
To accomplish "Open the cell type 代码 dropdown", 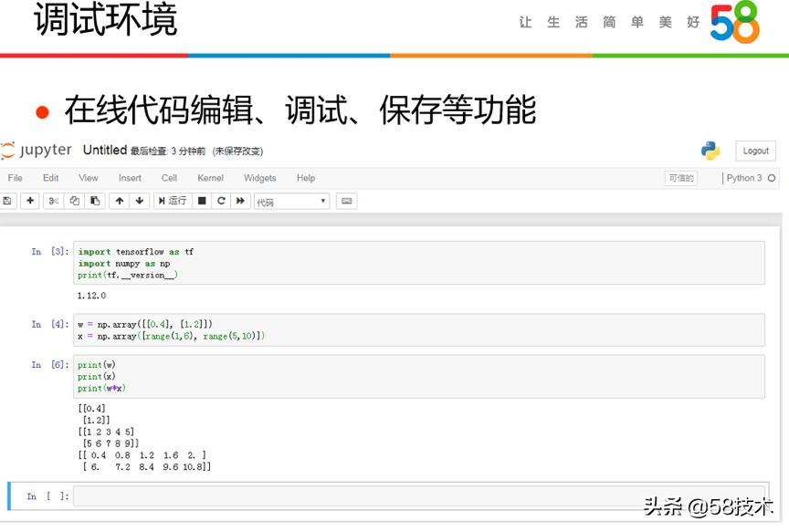I will (x=292, y=202).
